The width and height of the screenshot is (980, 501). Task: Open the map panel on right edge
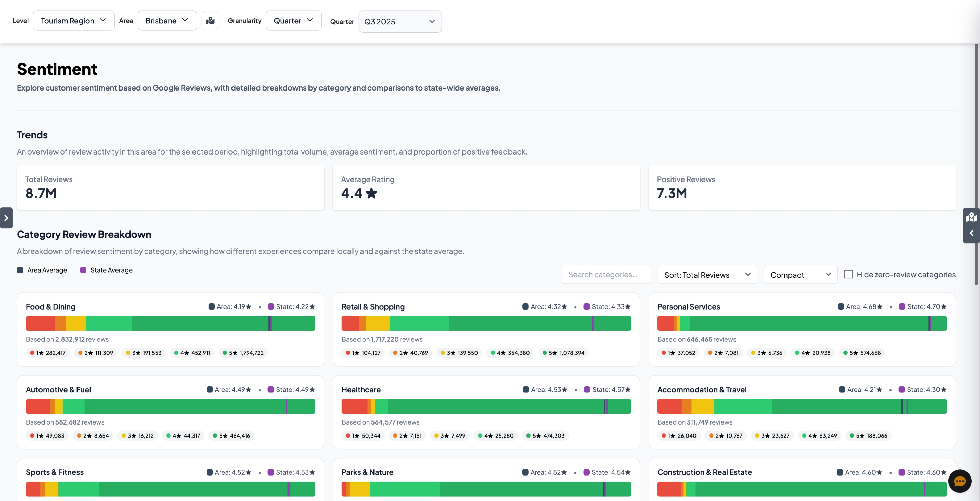(971, 217)
